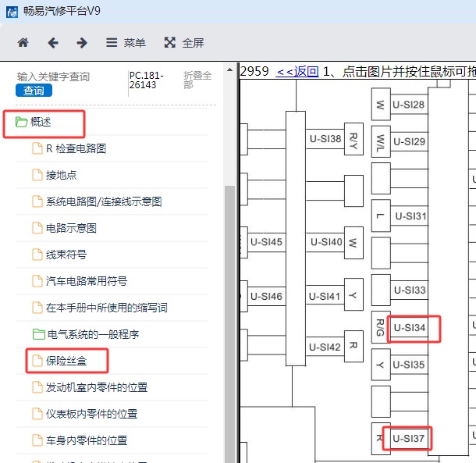This screenshot has height=463, width=476.
Task: Click the sidebar vertical scrollbar thumb
Action: [229, 324]
